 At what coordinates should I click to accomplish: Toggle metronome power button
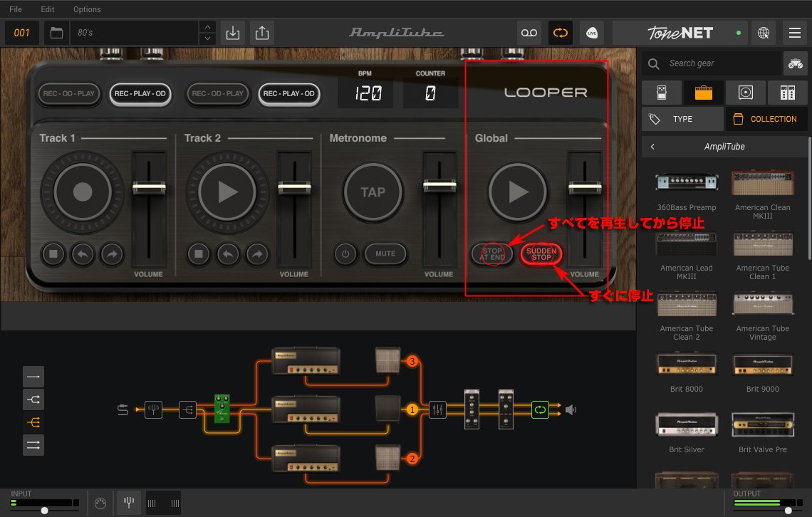coord(345,254)
